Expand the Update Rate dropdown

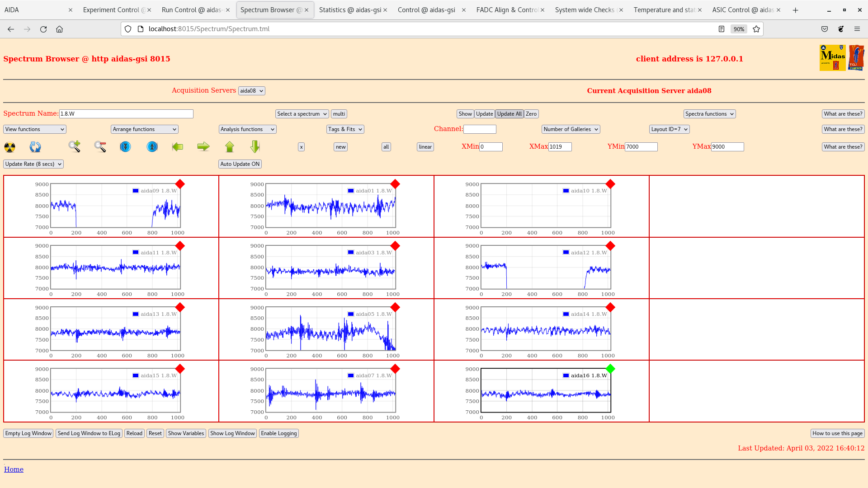(x=33, y=164)
